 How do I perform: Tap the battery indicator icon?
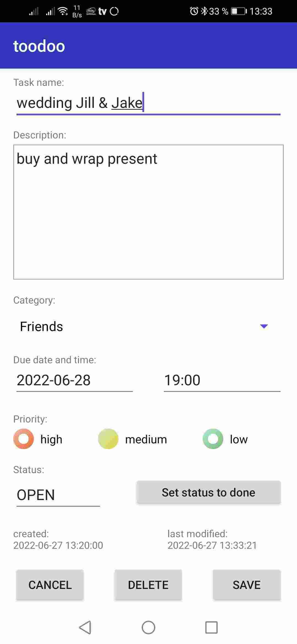pos(239,11)
